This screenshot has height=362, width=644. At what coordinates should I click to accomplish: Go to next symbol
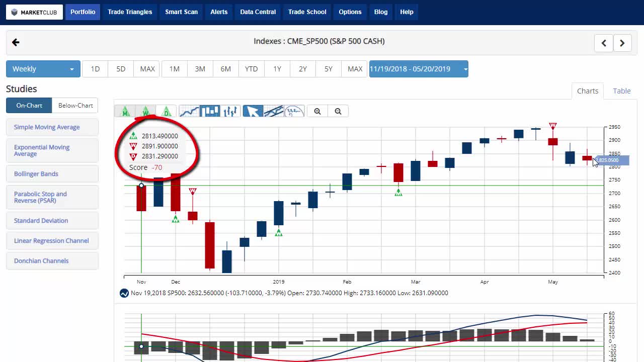[x=622, y=43]
